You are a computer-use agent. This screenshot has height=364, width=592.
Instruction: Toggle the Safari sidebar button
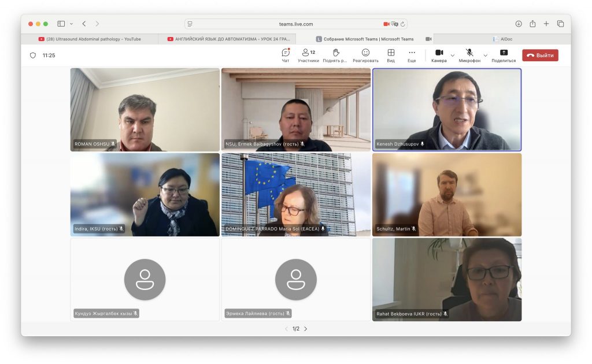[x=61, y=24]
